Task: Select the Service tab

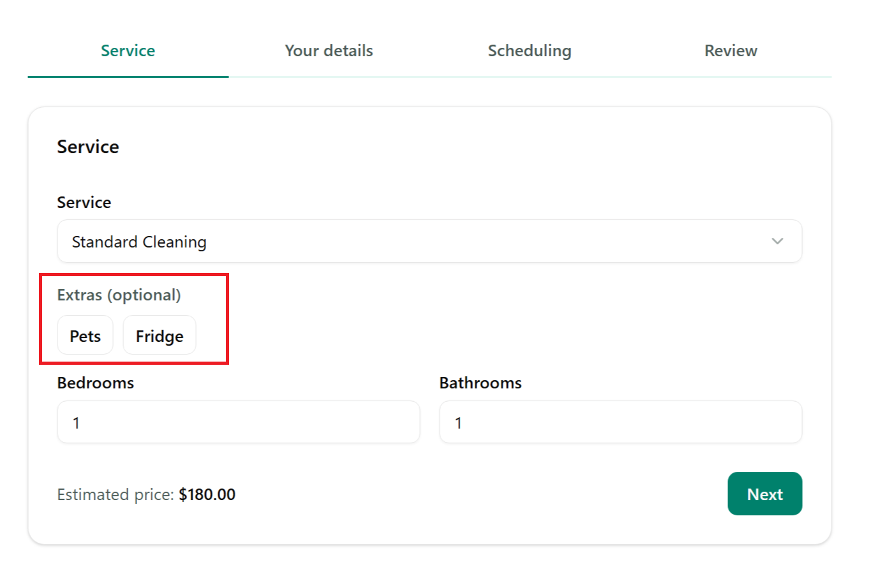Action: coord(128,50)
